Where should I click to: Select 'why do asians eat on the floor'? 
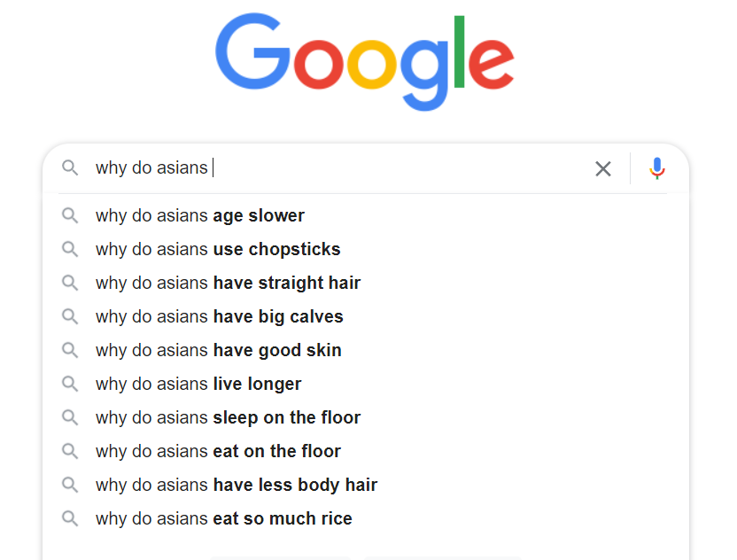click(x=366, y=451)
